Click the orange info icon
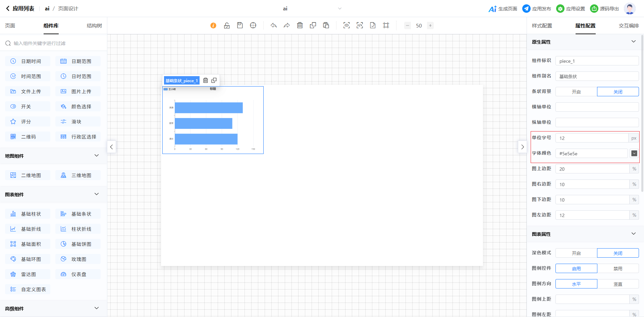This screenshot has width=644, height=317. [x=213, y=25]
